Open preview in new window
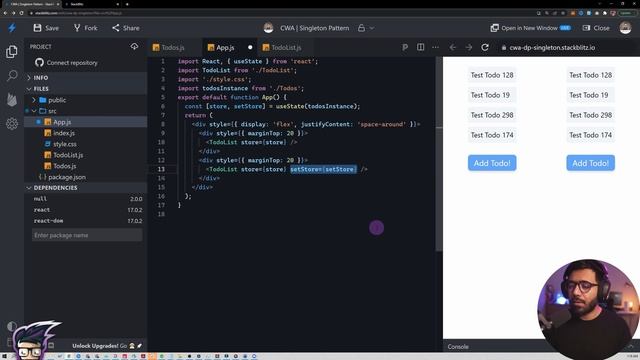Viewport: 640px width, 360px height. click(530, 28)
